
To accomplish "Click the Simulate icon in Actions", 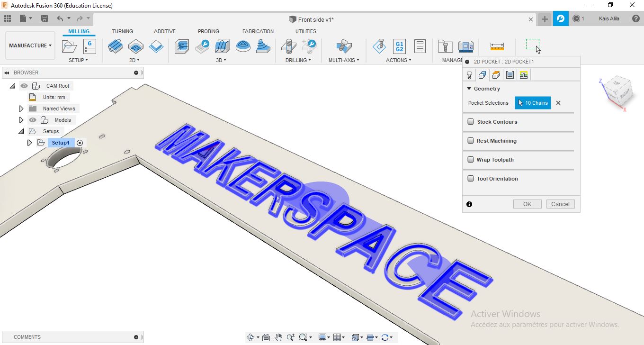I will 379,46.
